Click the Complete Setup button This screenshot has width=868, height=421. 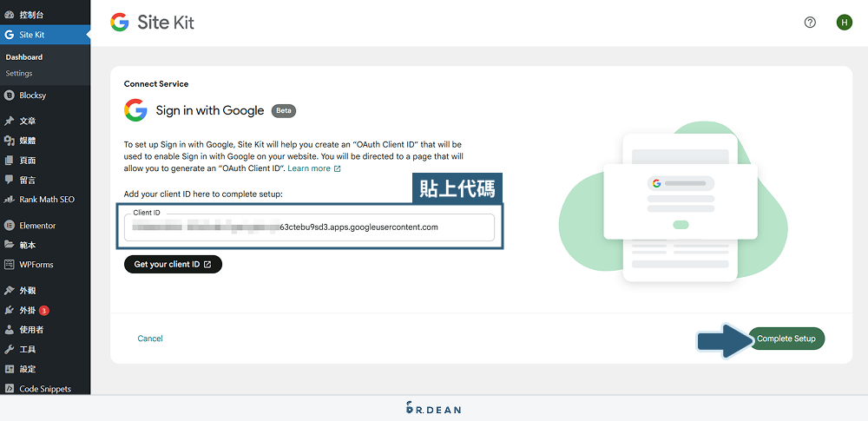(x=786, y=339)
